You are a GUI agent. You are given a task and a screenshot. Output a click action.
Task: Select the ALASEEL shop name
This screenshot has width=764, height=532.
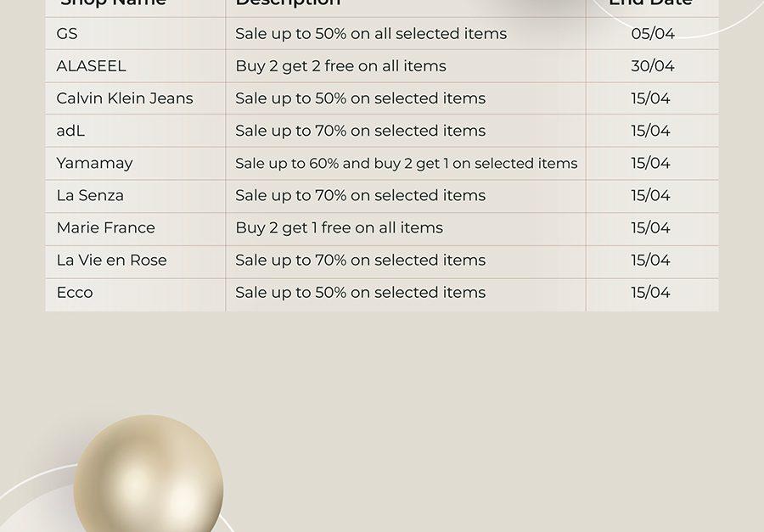tap(91, 66)
